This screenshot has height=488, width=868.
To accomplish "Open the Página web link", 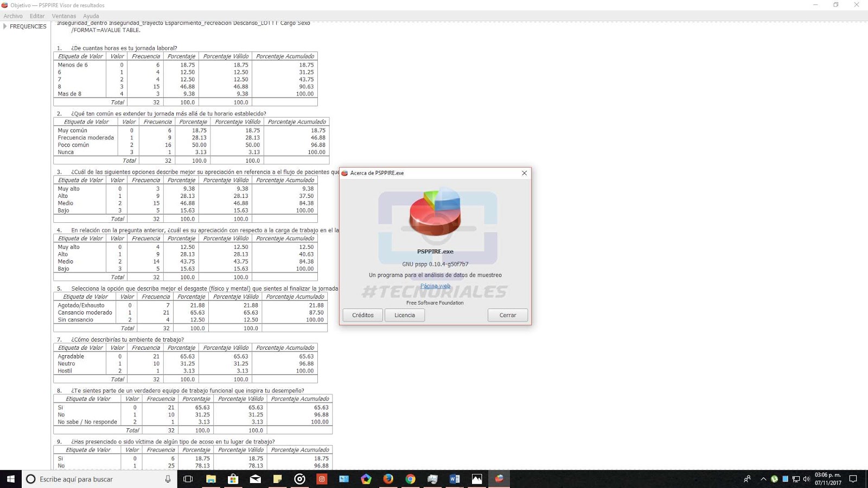I will click(x=435, y=286).
